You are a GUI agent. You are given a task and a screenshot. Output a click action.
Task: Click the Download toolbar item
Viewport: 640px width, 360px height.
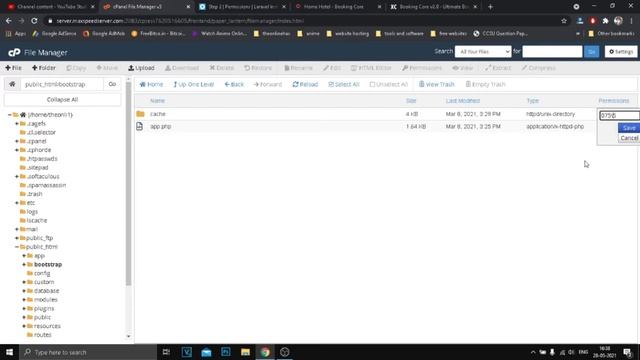[182, 68]
